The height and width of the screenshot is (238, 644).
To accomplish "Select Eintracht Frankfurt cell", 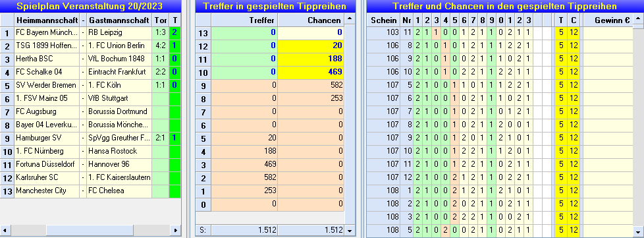I will coord(119,72).
